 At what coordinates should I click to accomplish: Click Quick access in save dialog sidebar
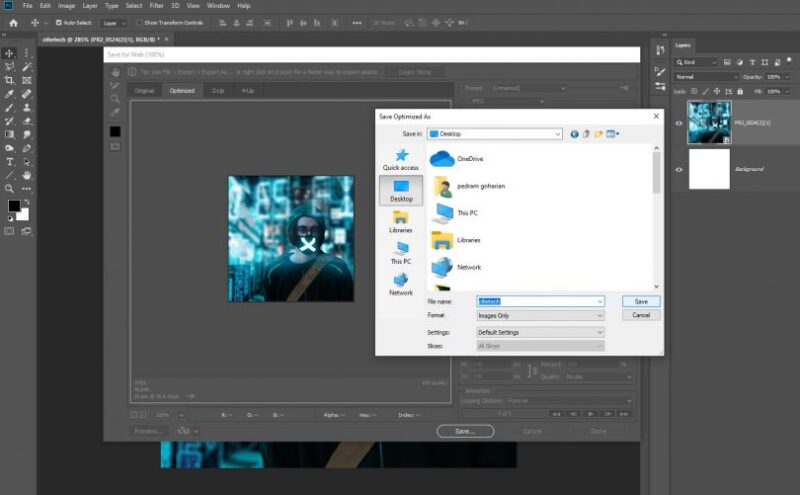(x=401, y=159)
